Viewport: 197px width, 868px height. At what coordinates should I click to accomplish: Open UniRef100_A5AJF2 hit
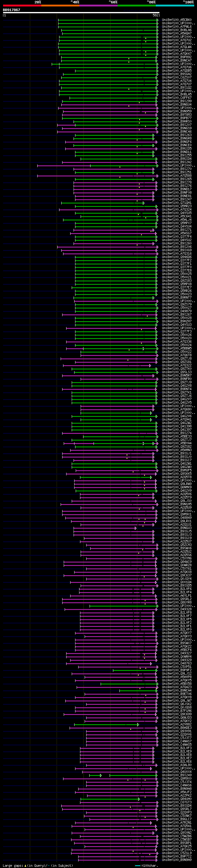click(176, 792)
